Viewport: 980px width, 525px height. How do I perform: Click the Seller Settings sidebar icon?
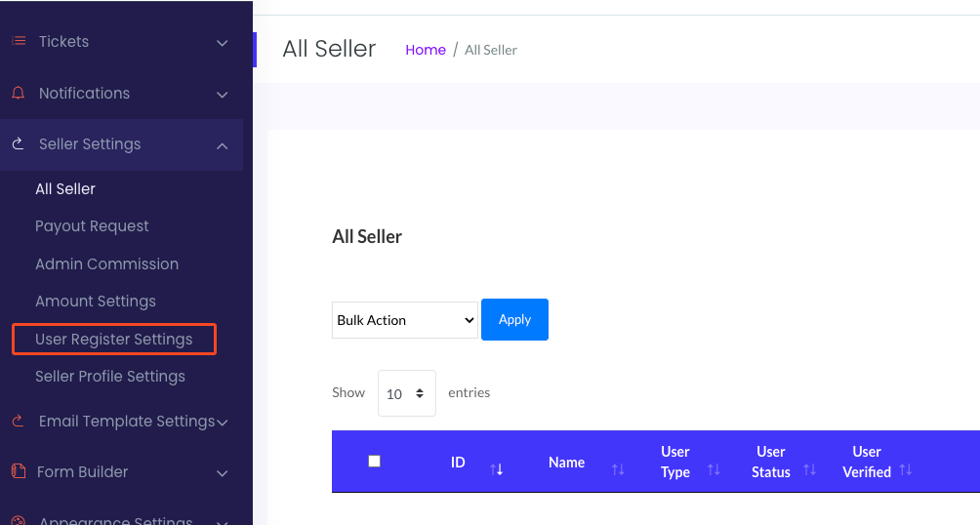(x=18, y=144)
